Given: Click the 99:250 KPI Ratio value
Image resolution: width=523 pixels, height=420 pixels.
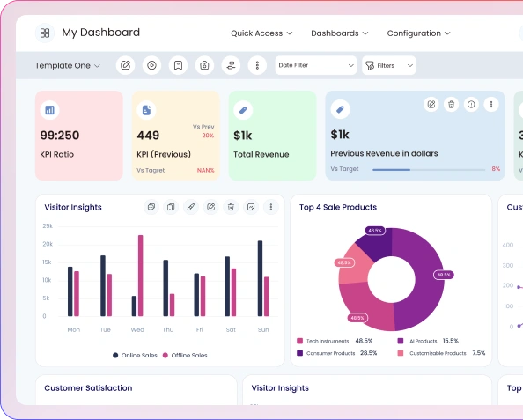Looking at the screenshot, I should [x=60, y=136].
